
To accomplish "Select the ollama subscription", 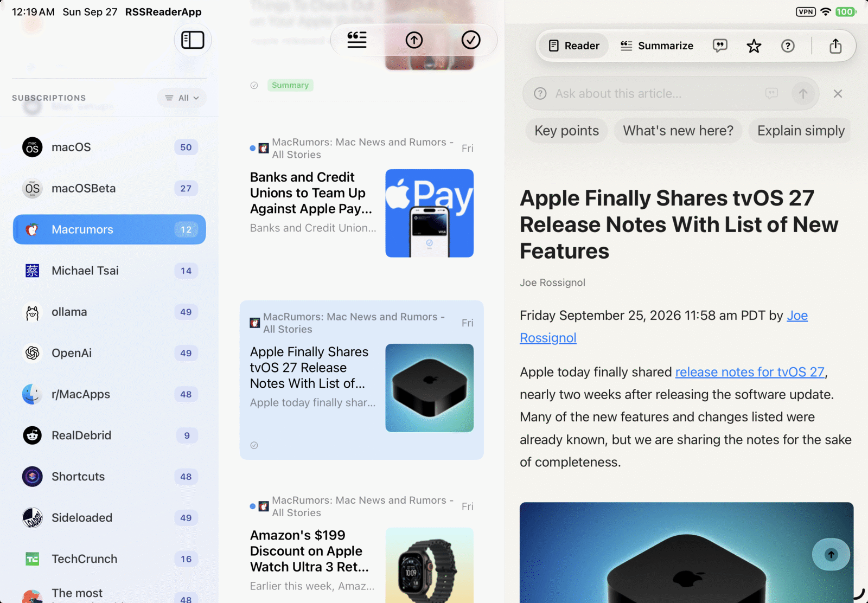I will (x=110, y=312).
